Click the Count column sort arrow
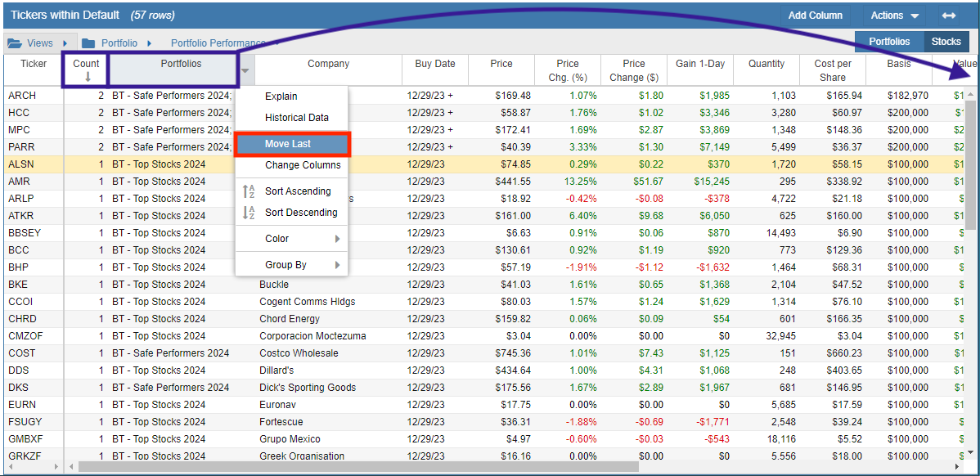This screenshot has height=476, width=980. [x=87, y=77]
